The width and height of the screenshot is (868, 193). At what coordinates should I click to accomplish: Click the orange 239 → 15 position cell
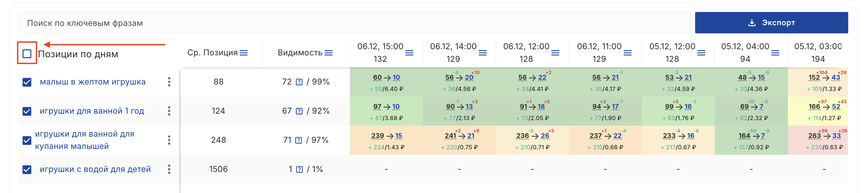pyautogui.click(x=386, y=140)
